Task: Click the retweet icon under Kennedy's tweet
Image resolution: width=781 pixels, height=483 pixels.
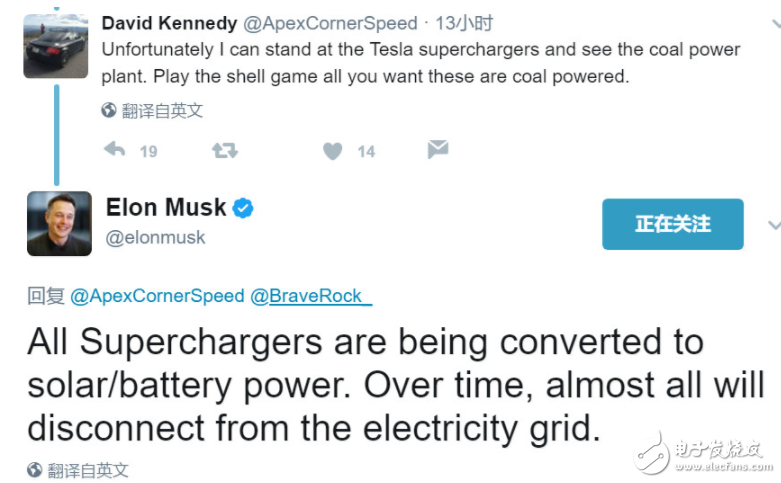Action: click(x=225, y=150)
